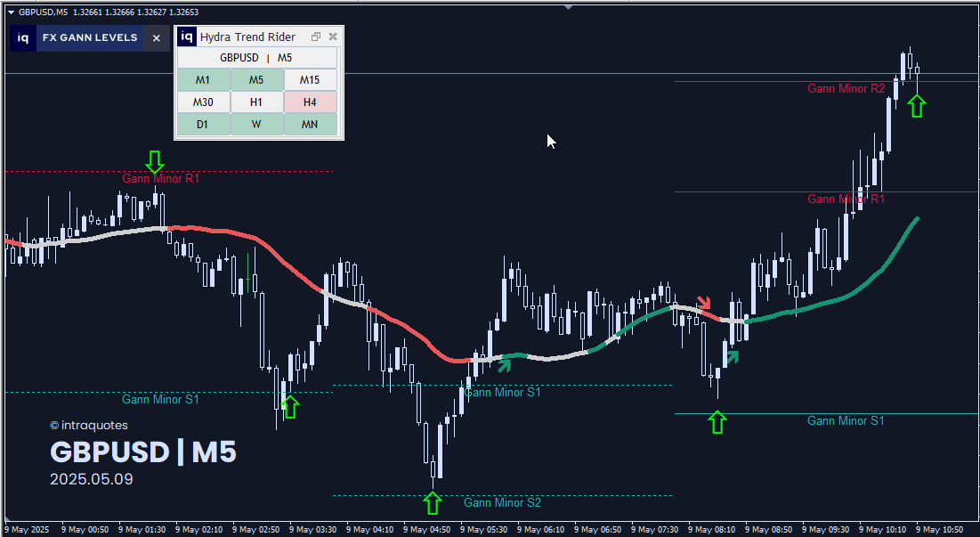Click the 9 May 10:50 time axis label
Screen dimensions: 980x537
(940, 530)
